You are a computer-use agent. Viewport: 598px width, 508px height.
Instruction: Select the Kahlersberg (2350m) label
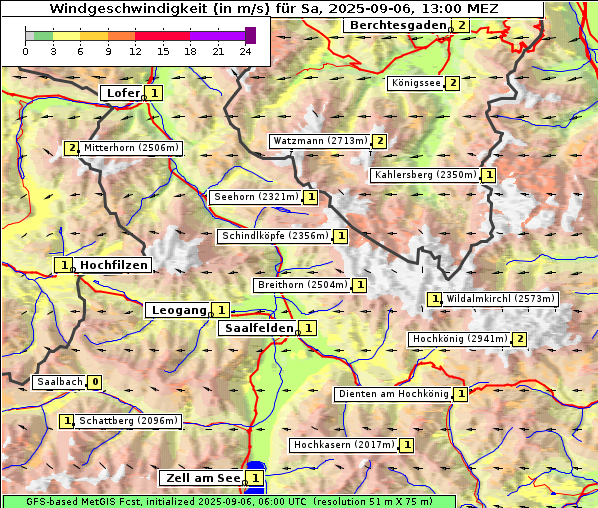(426, 175)
